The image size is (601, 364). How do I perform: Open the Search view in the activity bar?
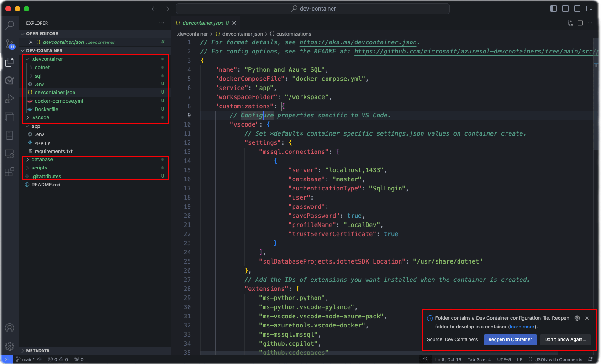[10, 25]
